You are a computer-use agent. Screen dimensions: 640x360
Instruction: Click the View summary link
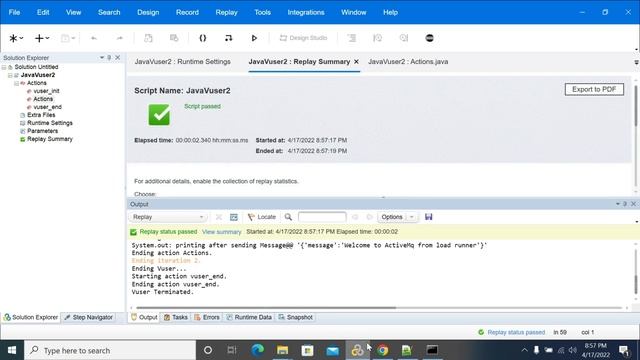pyautogui.click(x=222, y=232)
